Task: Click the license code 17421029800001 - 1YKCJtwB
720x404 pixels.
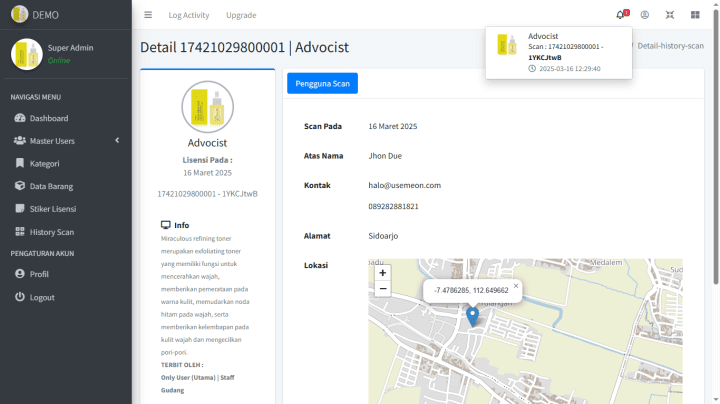Action: (208, 194)
